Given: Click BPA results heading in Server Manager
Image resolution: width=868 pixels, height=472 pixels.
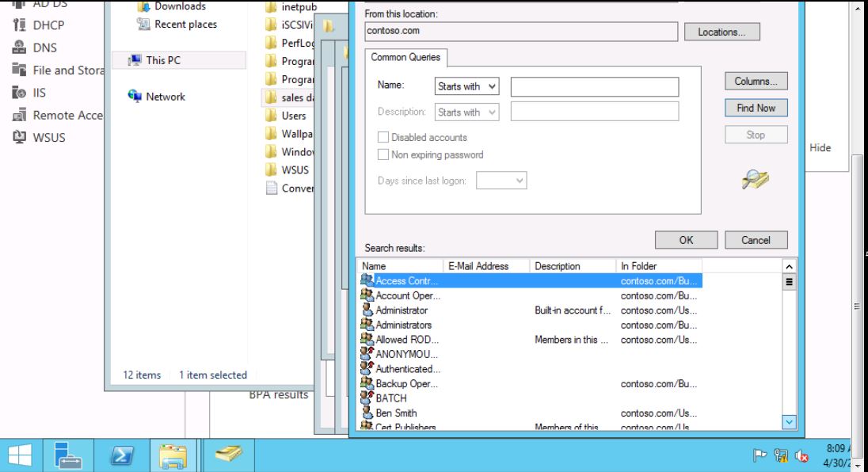Looking at the screenshot, I should [279, 395].
